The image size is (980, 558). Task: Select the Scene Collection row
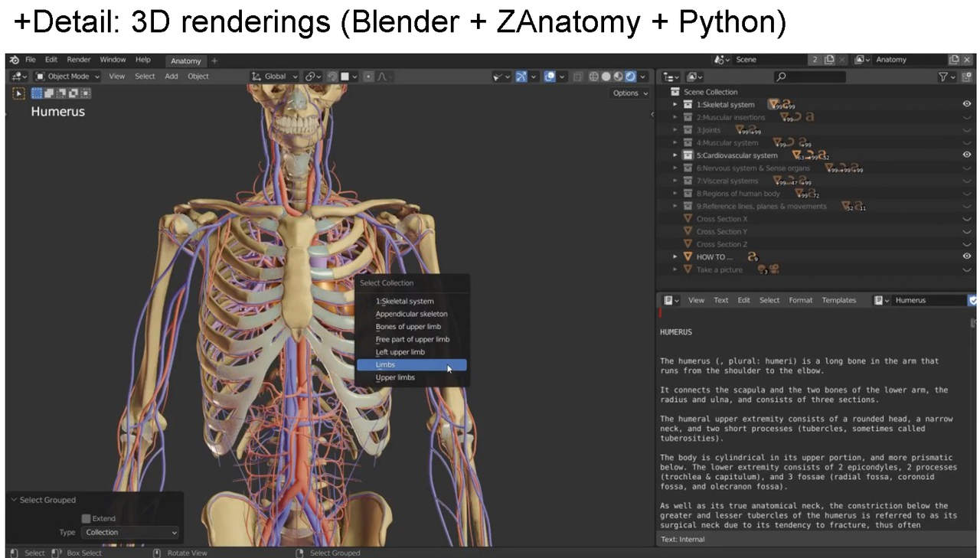[x=817, y=92]
